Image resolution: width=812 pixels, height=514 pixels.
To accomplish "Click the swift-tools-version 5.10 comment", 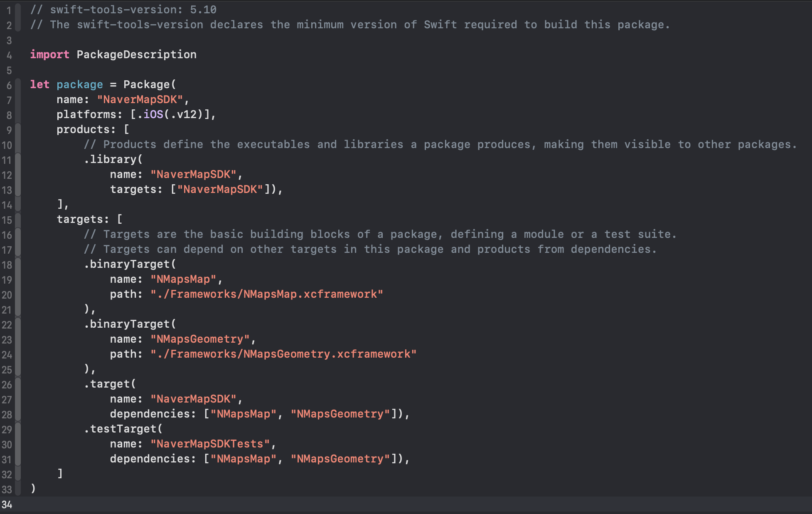I will 123,10.
